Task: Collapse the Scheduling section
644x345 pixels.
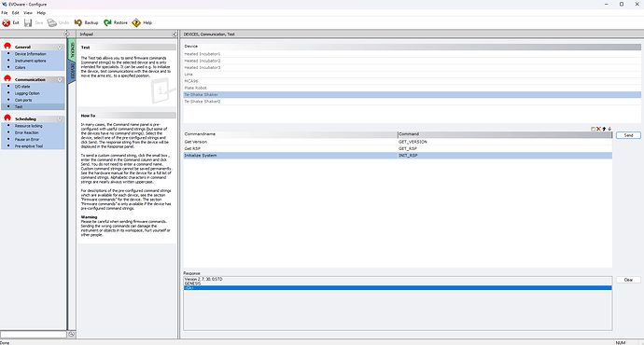Action: (60, 119)
